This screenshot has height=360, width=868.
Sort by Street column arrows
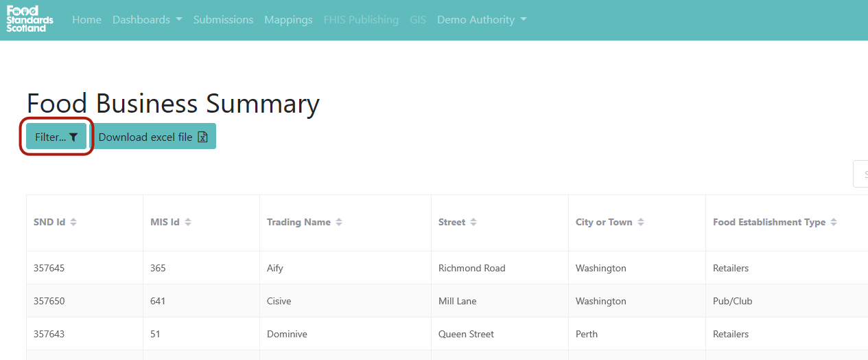[x=473, y=223]
